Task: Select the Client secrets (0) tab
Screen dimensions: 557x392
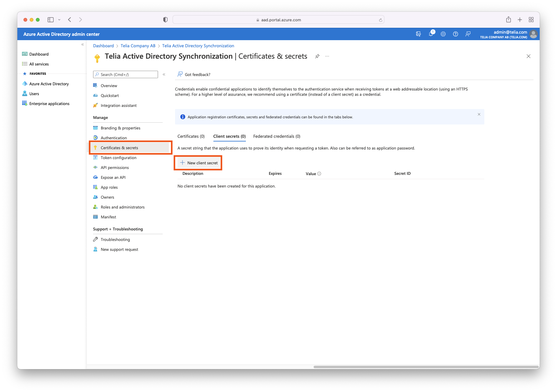Action: point(229,136)
